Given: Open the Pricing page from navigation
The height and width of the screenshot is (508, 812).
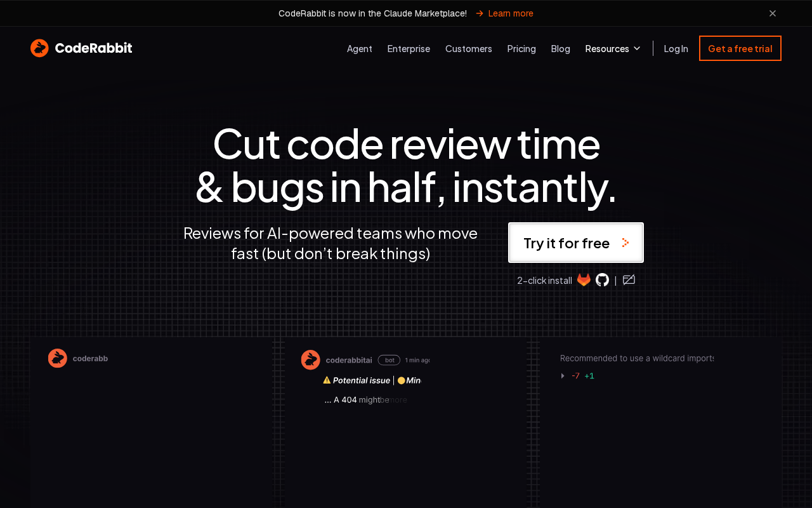Looking at the screenshot, I should click(521, 48).
